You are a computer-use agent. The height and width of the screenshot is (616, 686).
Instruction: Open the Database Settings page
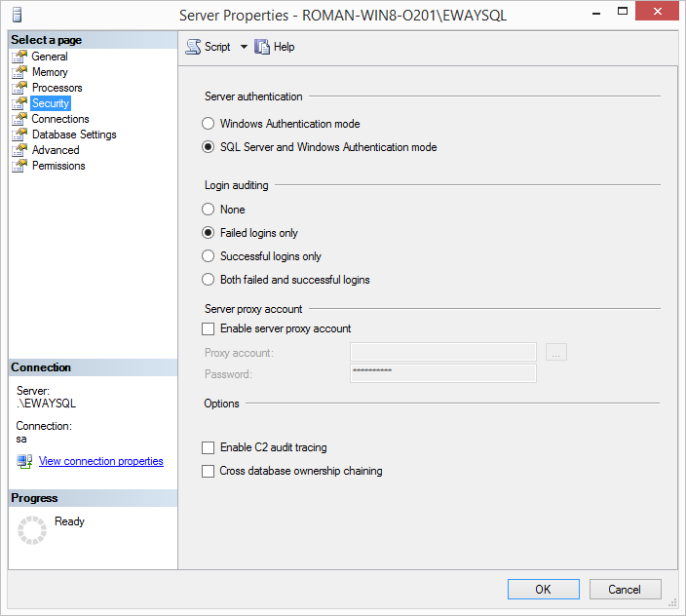74,135
